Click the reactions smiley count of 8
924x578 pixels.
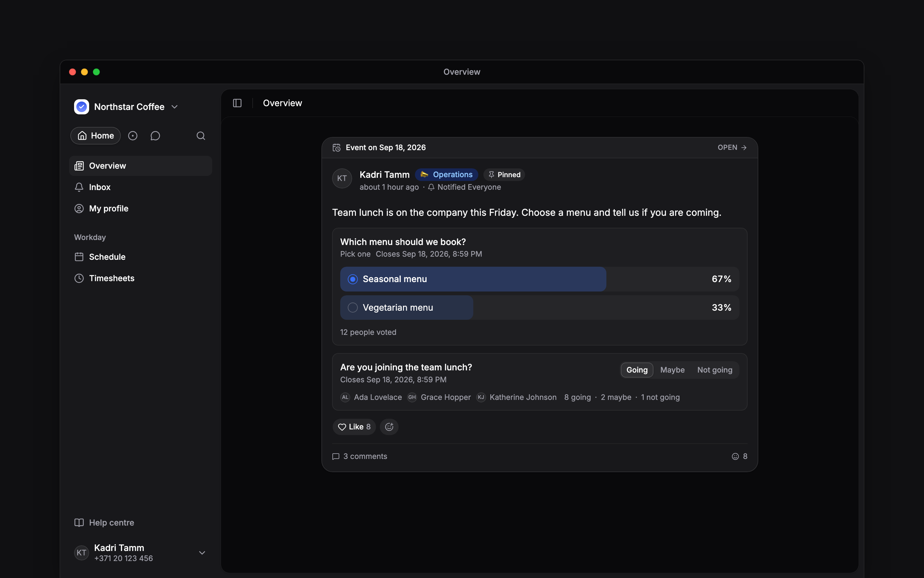tap(739, 456)
